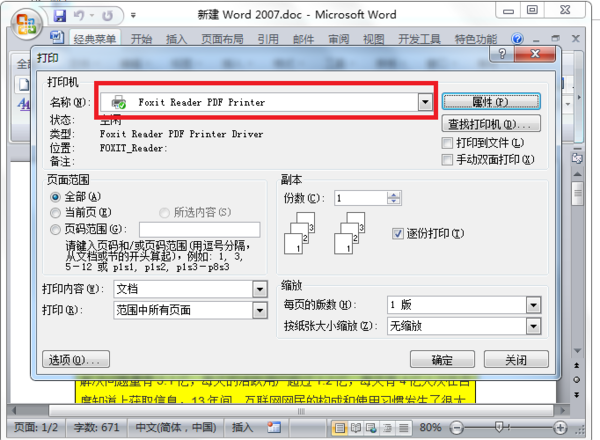Click vertical scrollbar down arrow
600x440 pixels.
pos(577,350)
